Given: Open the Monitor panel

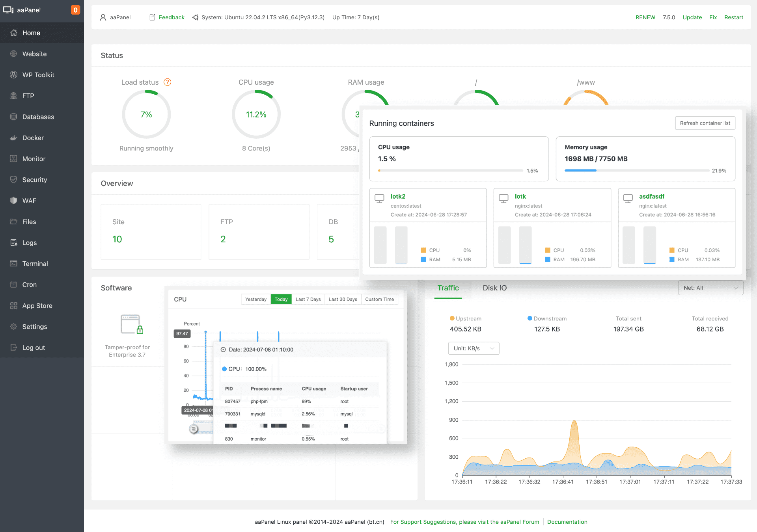Looking at the screenshot, I should click(33, 158).
